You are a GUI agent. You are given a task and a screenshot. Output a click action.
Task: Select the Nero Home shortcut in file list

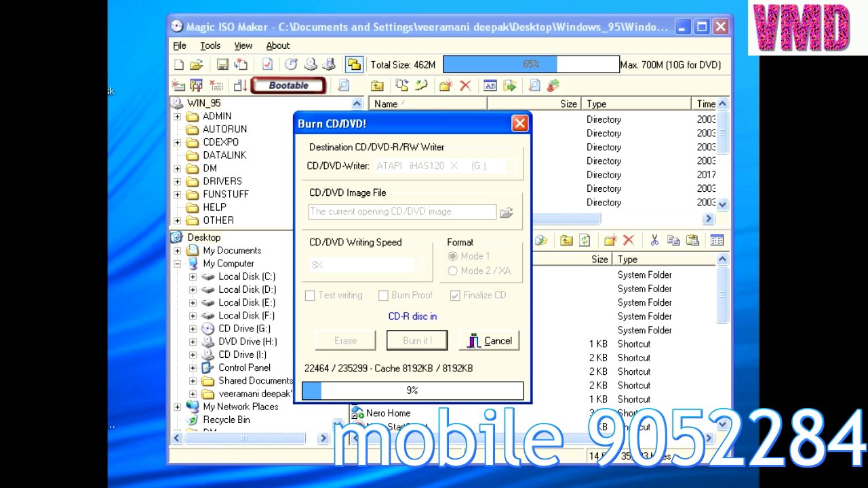pyautogui.click(x=388, y=413)
